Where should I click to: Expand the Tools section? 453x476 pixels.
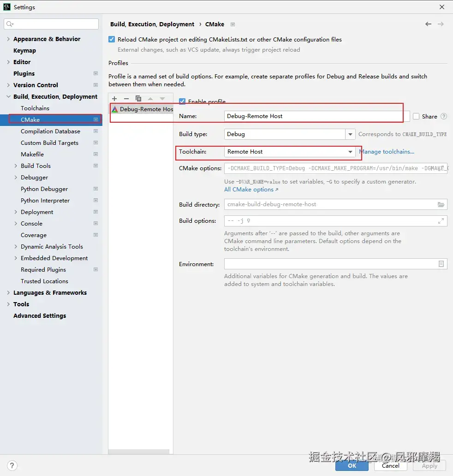[x=8, y=304]
